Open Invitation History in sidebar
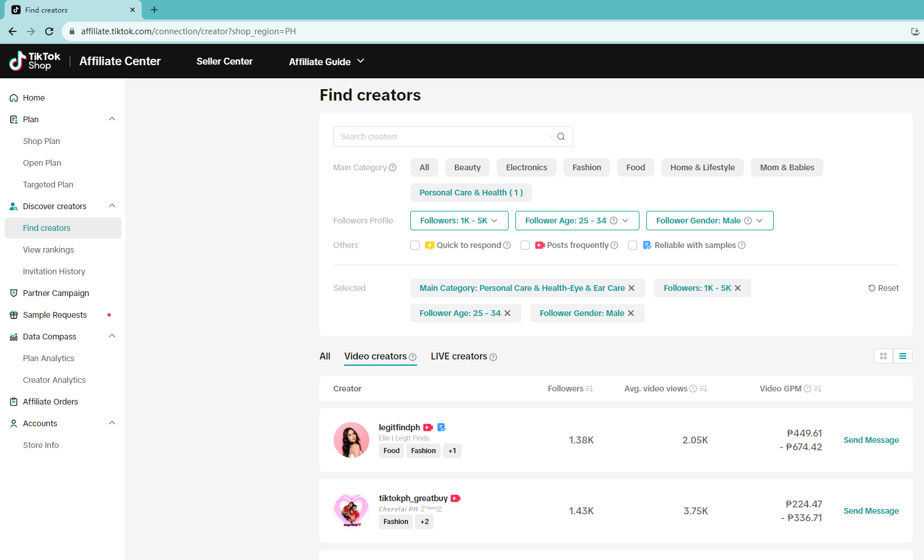Screen dimensions: 924x560 point(54,271)
